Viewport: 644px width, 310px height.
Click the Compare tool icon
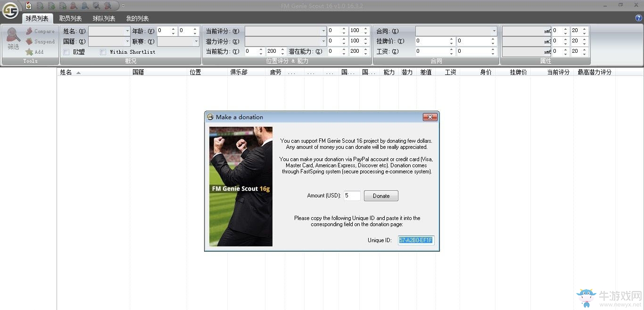tap(29, 31)
